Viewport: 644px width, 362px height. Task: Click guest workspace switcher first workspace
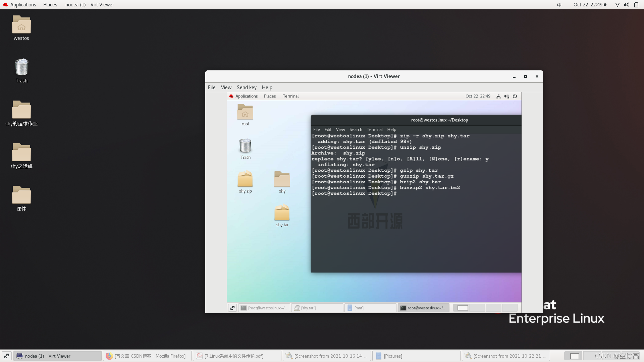click(x=463, y=308)
